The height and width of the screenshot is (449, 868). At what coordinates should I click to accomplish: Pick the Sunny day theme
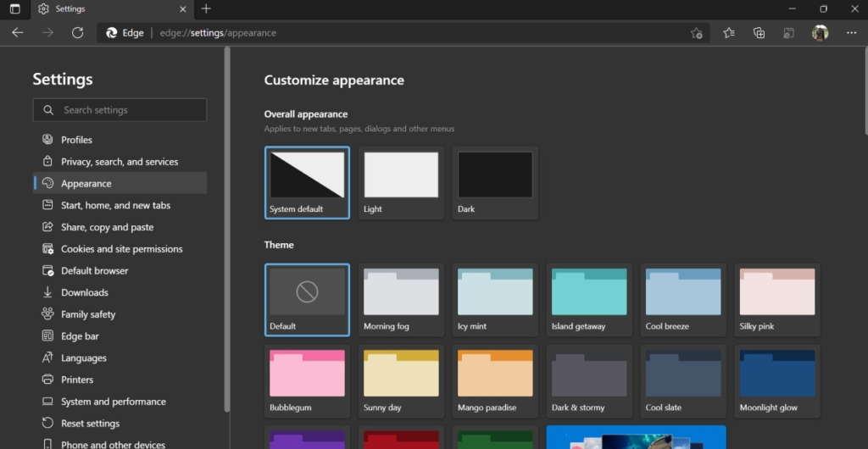tap(401, 381)
